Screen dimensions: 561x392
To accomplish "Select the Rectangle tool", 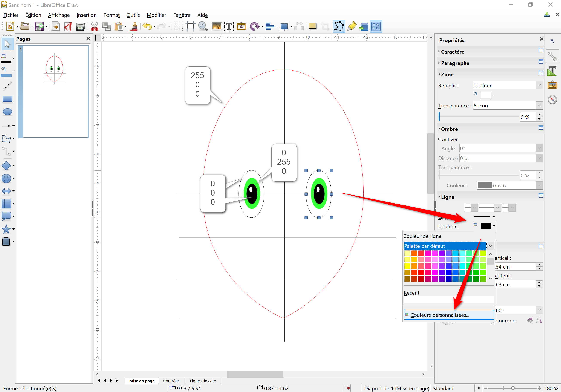I will [7, 99].
